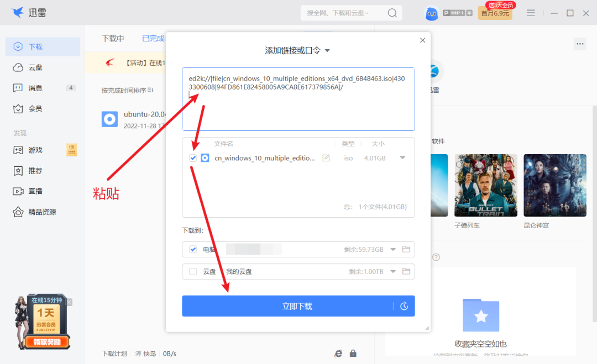Viewport: 597px width, 364px height.
Task: Click the scheduled download clock icon
Action: coord(404,306)
